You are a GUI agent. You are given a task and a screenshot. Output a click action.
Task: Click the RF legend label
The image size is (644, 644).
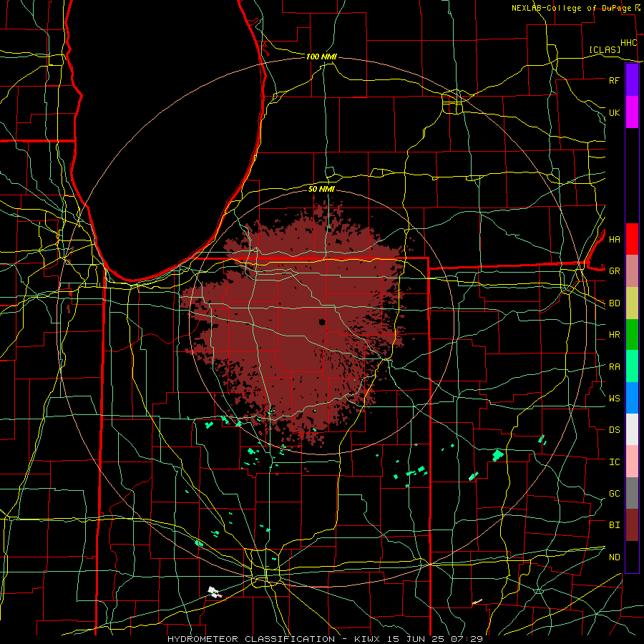point(614,80)
